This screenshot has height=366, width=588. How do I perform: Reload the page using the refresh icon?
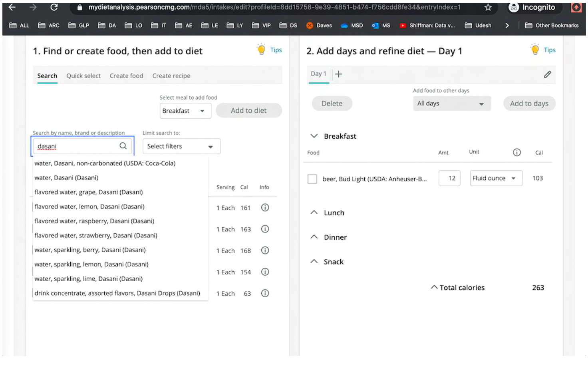point(54,7)
